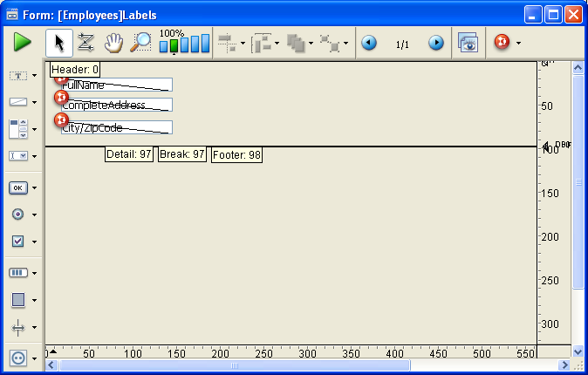Click the Detail: 97 marker label
Screen dimensions: 588x375
tap(129, 154)
